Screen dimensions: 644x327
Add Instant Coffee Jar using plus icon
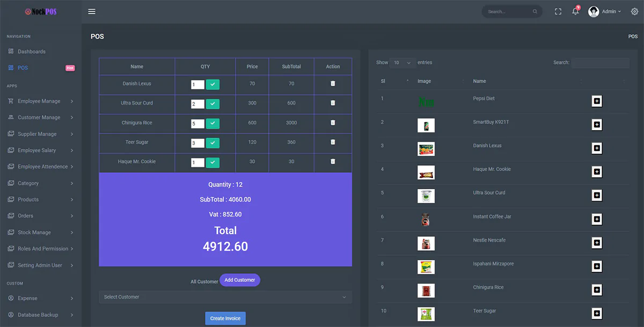596,219
